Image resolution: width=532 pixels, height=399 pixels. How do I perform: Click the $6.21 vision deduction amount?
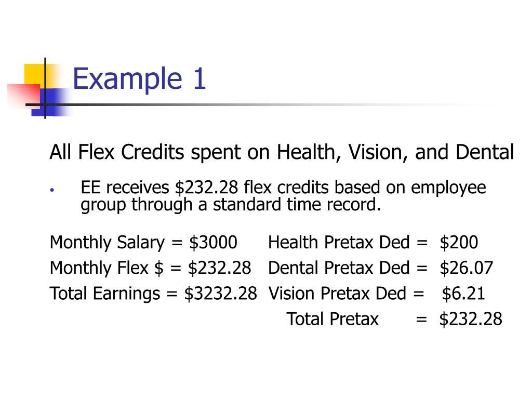(x=463, y=294)
